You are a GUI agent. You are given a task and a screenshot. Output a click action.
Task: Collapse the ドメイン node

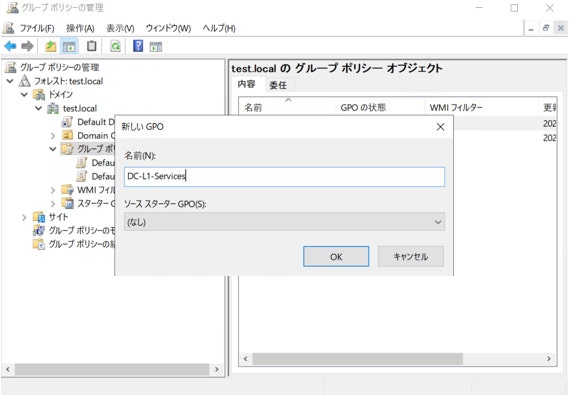point(24,94)
